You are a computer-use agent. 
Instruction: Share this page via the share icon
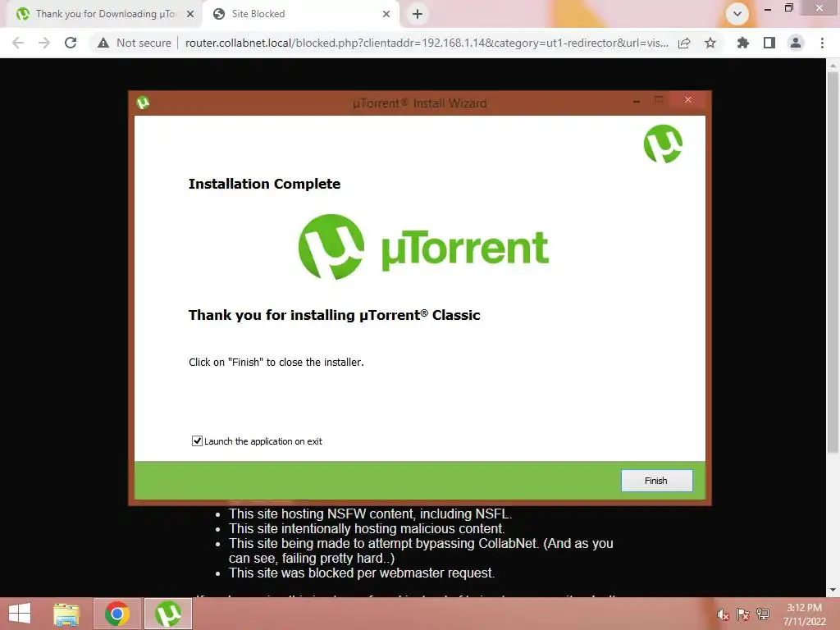[x=684, y=43]
